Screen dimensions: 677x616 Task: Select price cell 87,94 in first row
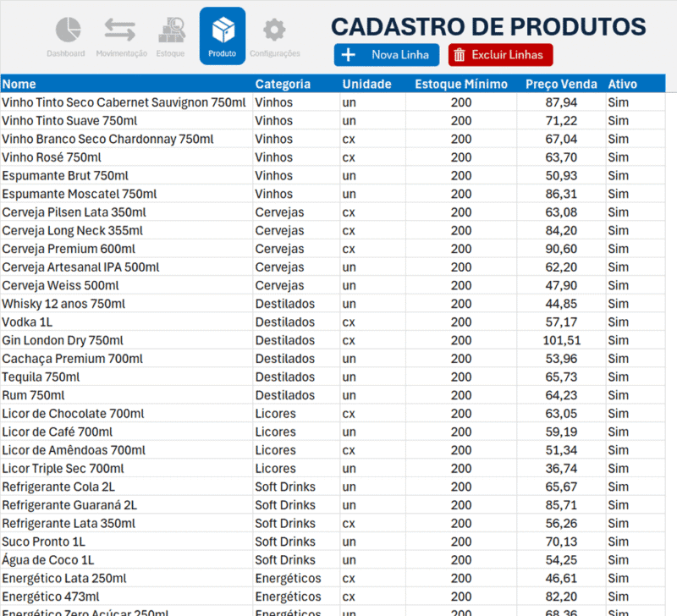pos(561,102)
